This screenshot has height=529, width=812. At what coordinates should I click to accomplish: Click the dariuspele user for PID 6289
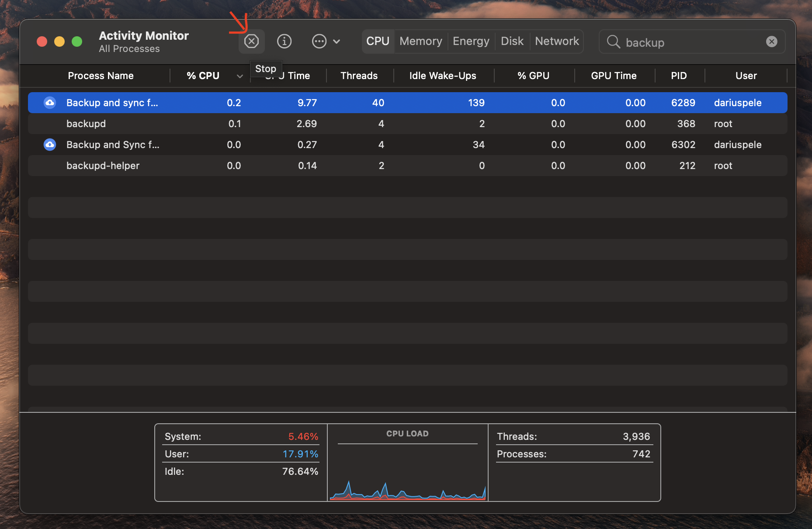click(x=738, y=103)
